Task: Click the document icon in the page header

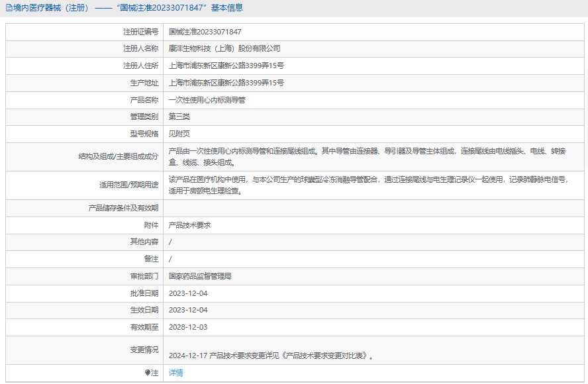Action: [9, 8]
